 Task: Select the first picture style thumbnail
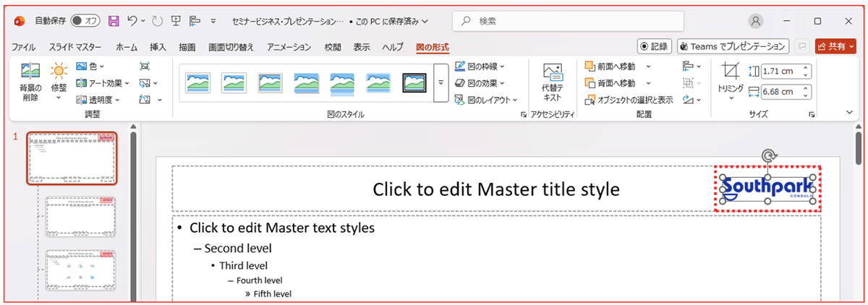[x=197, y=83]
